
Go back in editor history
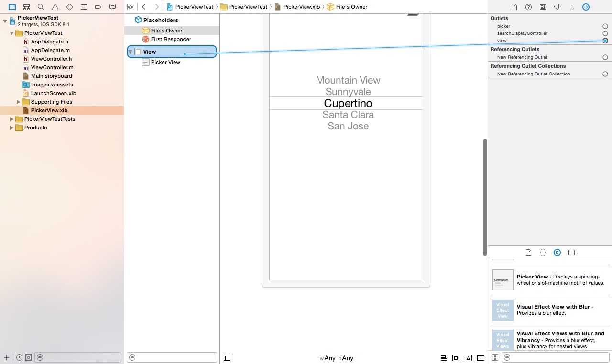click(x=144, y=7)
